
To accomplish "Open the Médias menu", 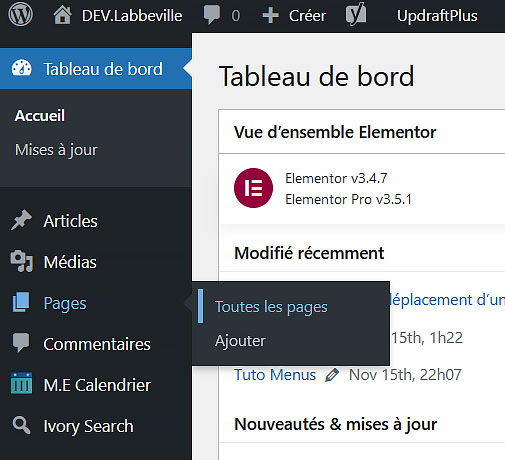I will [70, 262].
